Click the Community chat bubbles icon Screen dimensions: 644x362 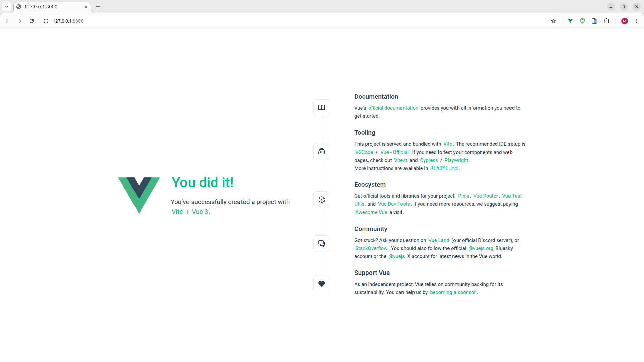coord(321,244)
